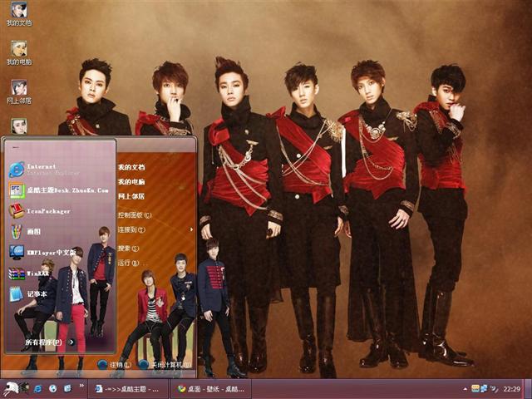Open the face icon below 网上邻居 on desktop
Viewport: 532px width, 399px height.
19,126
